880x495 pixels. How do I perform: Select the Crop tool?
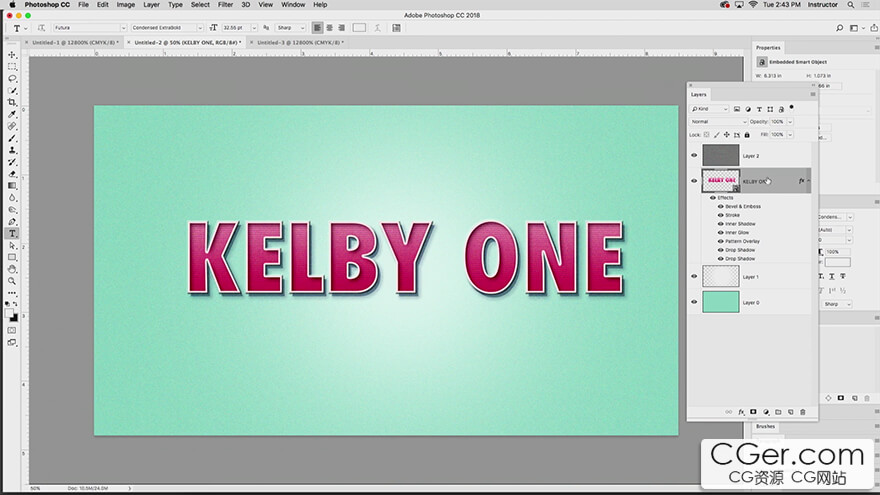pyautogui.click(x=12, y=102)
